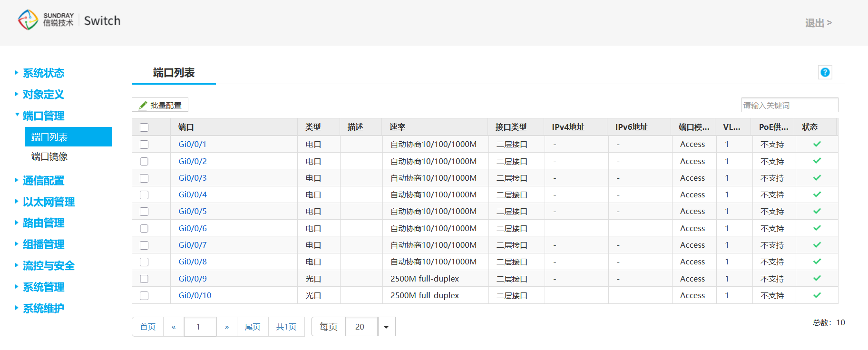The image size is (868, 350).
Task: Check the box for port Gi0/0/3
Action: (144, 178)
